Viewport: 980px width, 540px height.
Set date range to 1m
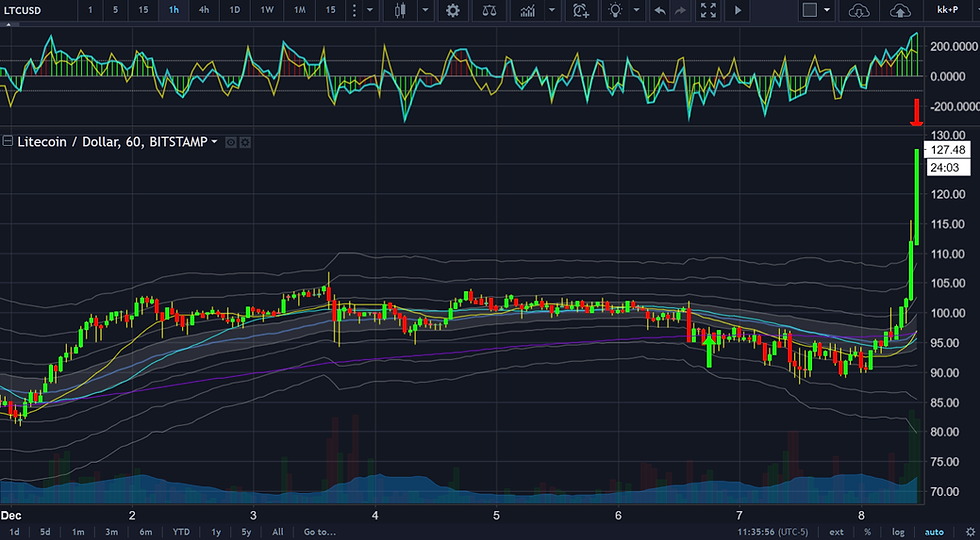point(78,532)
